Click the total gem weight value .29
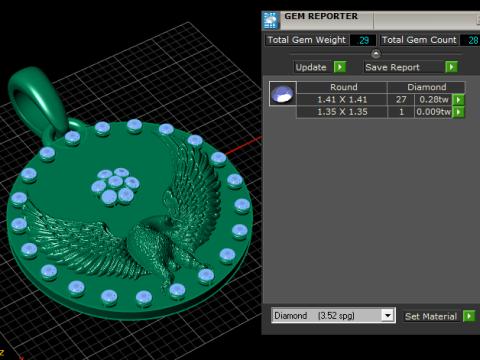 coord(363,40)
